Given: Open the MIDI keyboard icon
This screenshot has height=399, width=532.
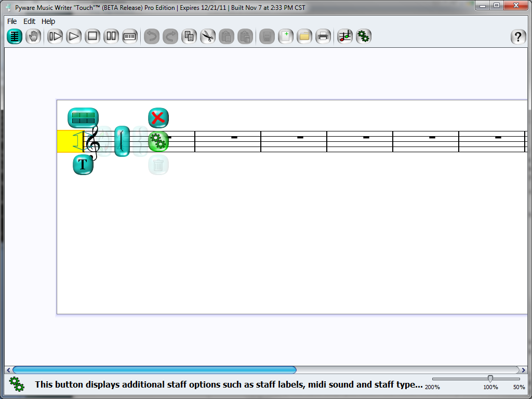Looking at the screenshot, I should [130, 36].
